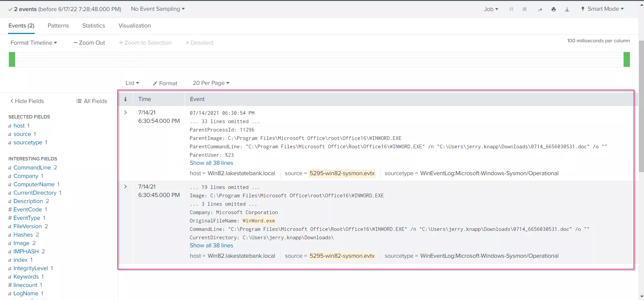Open the Keywords field

26,277
